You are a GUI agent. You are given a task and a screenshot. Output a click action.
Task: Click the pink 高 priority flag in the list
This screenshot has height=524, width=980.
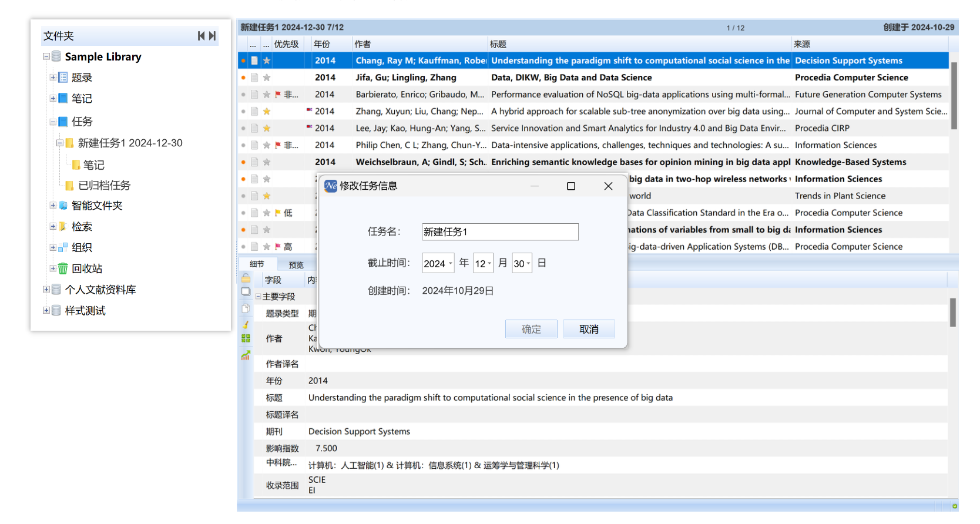pyautogui.click(x=278, y=247)
